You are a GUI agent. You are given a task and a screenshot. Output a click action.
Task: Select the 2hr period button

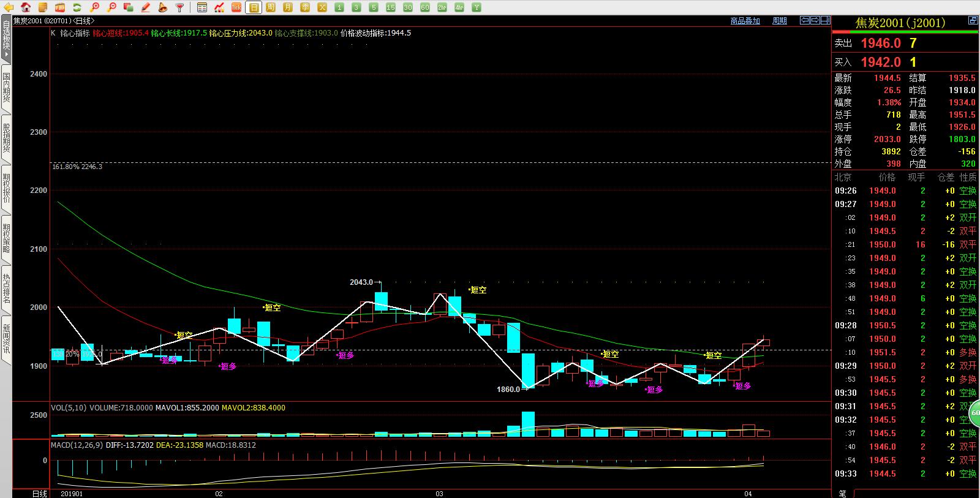pyautogui.click(x=442, y=7)
